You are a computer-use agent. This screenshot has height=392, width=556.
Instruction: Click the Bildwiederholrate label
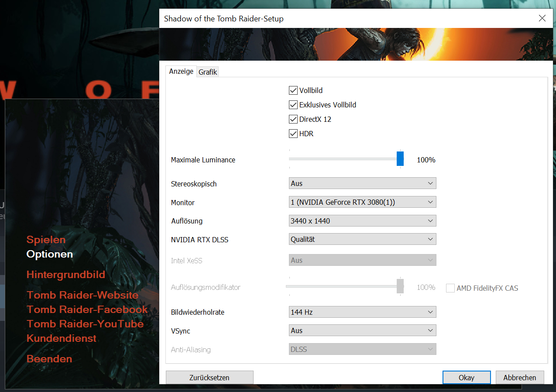click(198, 312)
